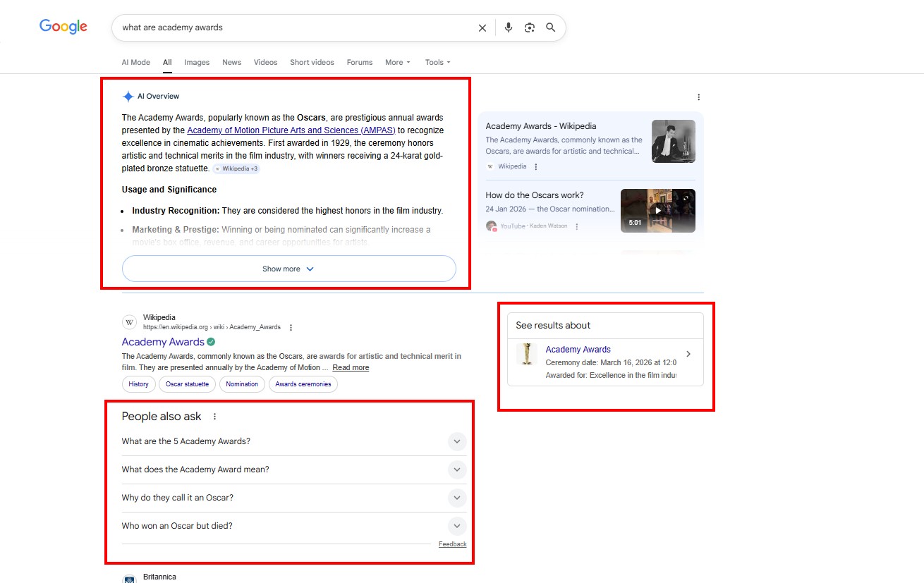Expand 'Who won an Oscar but died?'
The image size is (924, 583).
tap(457, 526)
